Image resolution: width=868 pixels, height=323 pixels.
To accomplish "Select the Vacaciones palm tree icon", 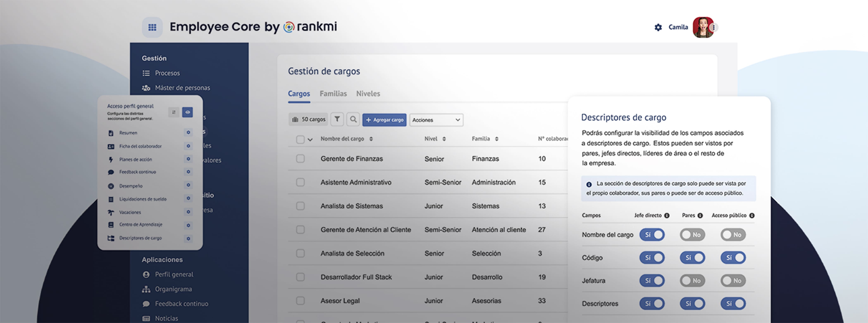I will coord(111,212).
